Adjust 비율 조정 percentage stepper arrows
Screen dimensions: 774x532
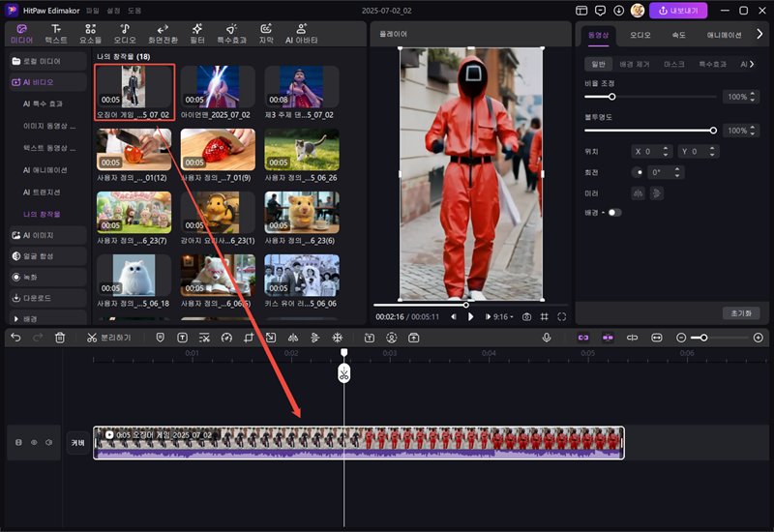click(x=753, y=97)
